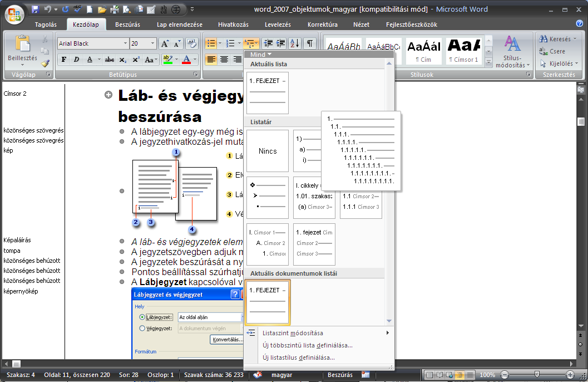Open the Korrektúra tab
The height and width of the screenshot is (382, 588).
pos(323,25)
